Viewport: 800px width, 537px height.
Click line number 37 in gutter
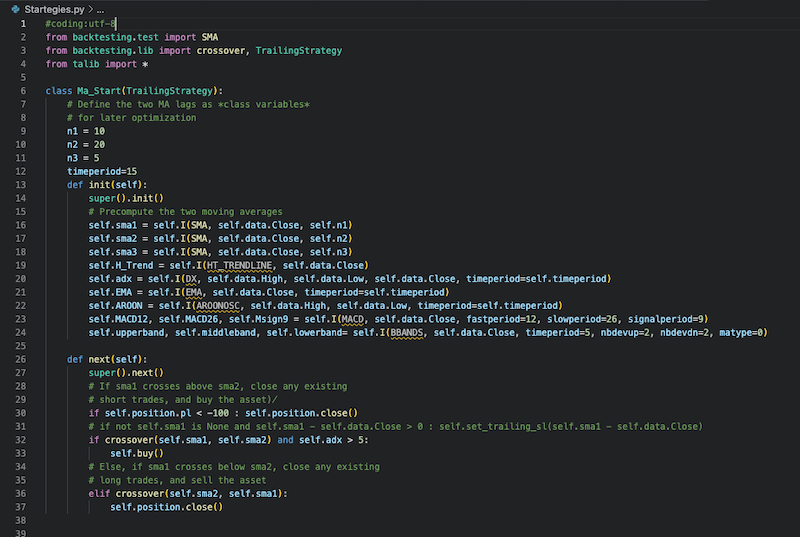coord(20,507)
